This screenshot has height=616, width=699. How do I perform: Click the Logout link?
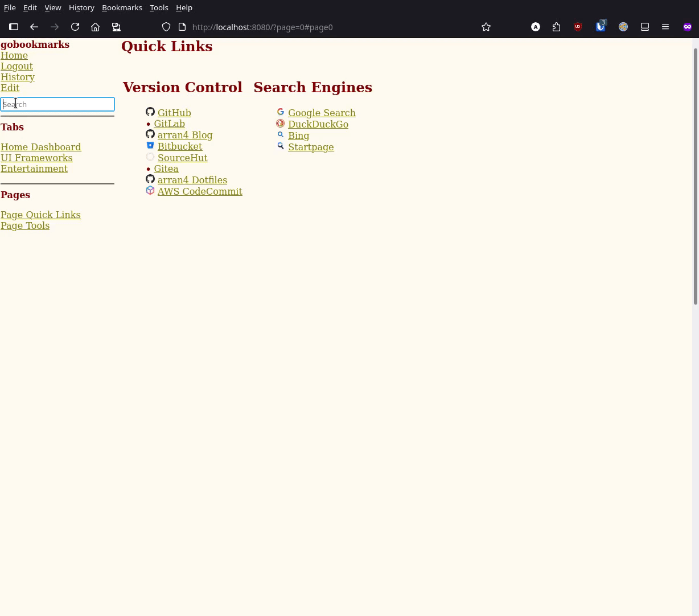point(17,66)
